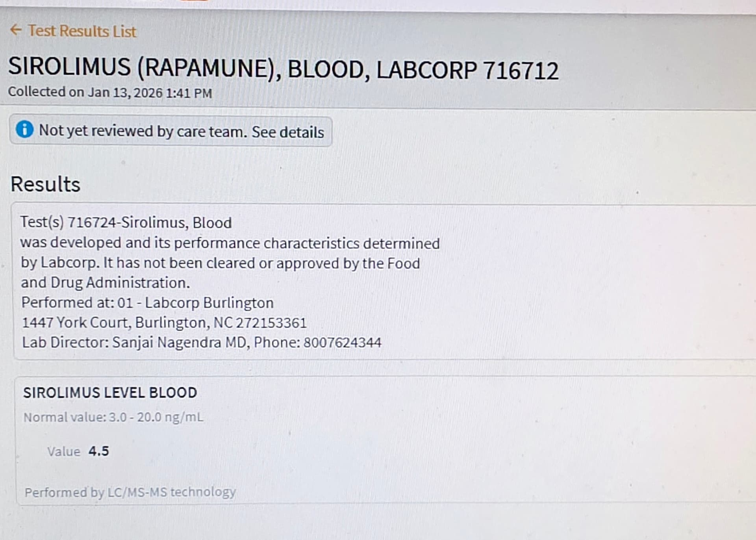
Task: Click the Sirolimus (Rapamune) Blood title
Action: (x=283, y=69)
